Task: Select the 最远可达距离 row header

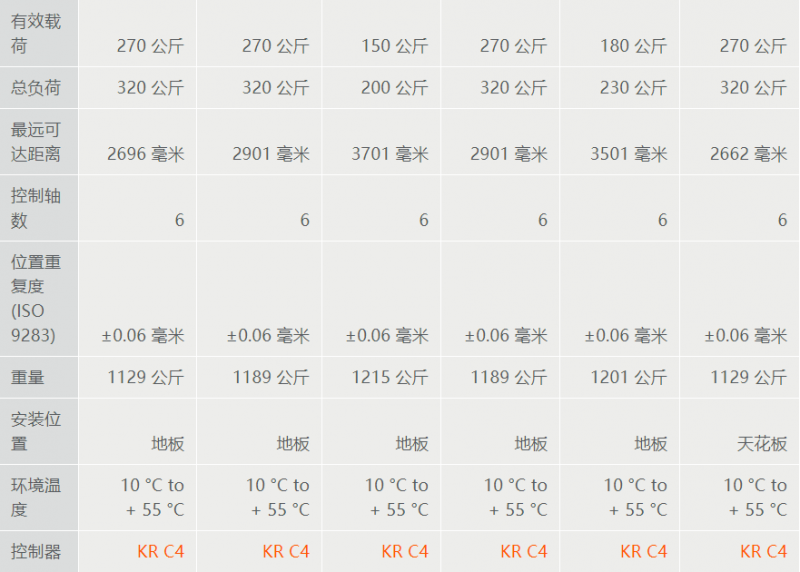Action: tap(39, 142)
